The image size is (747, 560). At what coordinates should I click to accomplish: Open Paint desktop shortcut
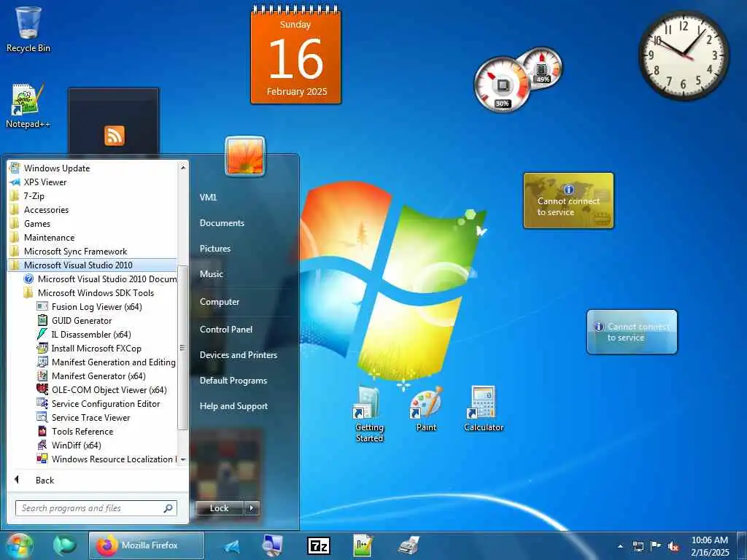(426, 408)
